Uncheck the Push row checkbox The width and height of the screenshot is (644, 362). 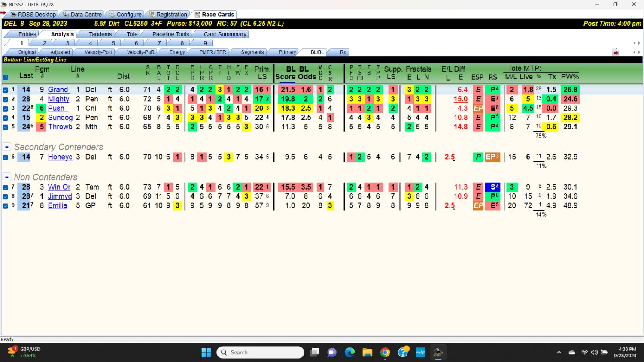pos(6,109)
